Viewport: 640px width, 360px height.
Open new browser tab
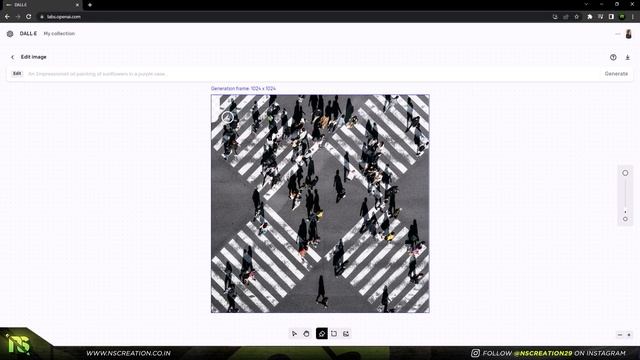(90, 5)
